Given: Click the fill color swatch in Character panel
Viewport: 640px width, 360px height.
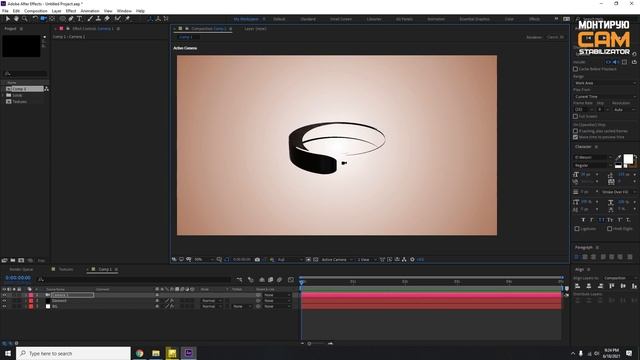Looking at the screenshot, I should [x=628, y=159].
